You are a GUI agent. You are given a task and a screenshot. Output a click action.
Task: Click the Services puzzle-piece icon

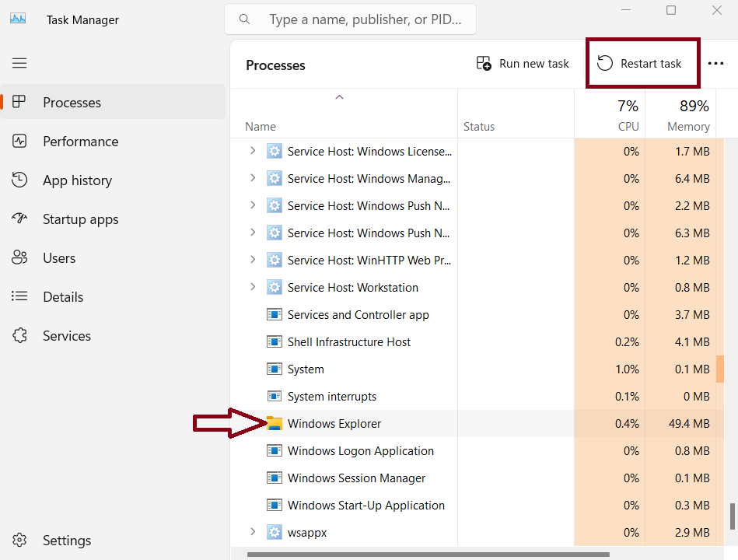[x=19, y=336]
